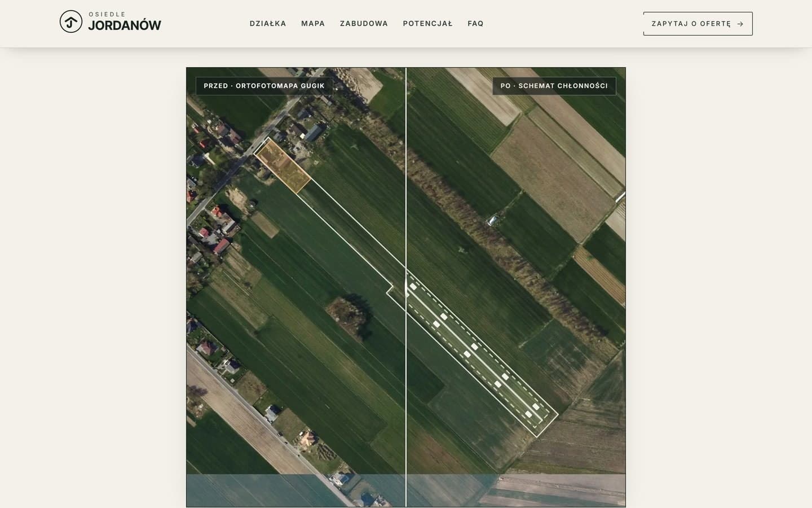Navigate to Zabudowa in the navbar
Image resolution: width=812 pixels, height=508 pixels.
click(364, 24)
